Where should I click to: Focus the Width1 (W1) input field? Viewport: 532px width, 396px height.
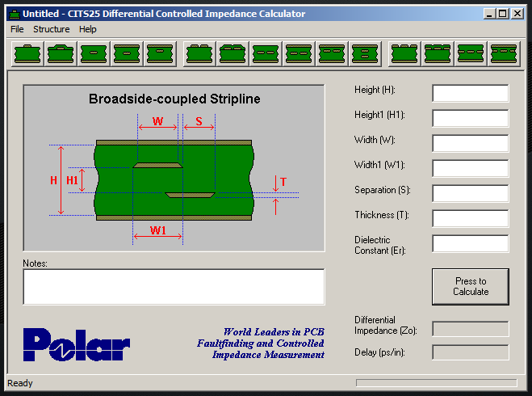coord(471,168)
